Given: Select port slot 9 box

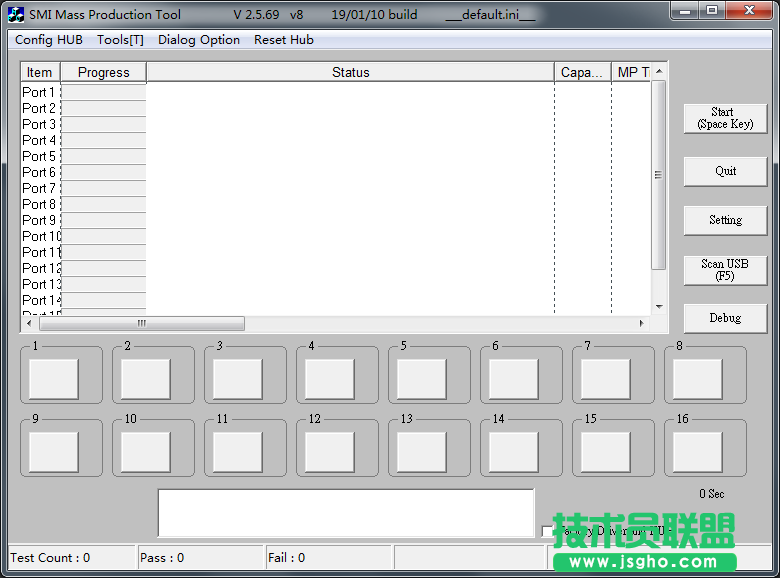Looking at the screenshot, I should tap(54, 452).
